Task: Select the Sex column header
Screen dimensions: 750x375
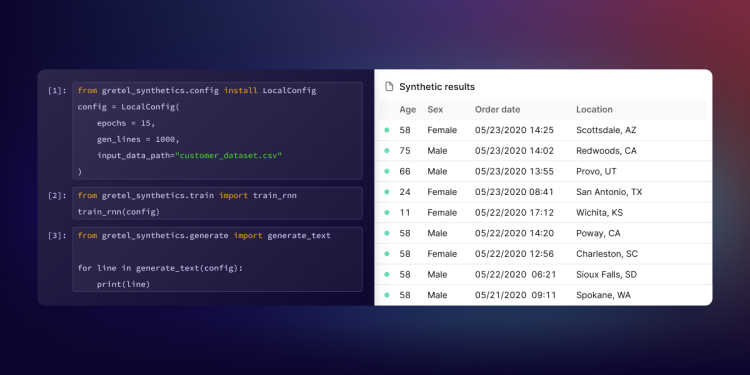Action: click(x=435, y=110)
